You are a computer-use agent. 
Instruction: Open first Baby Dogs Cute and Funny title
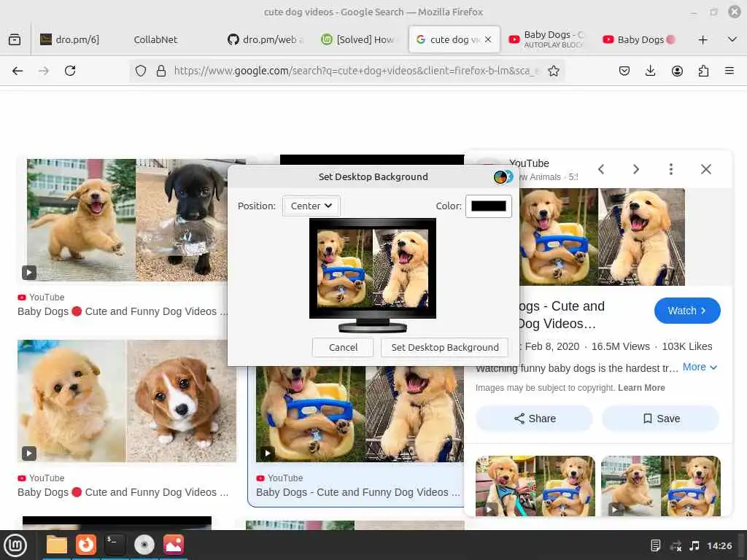123,311
